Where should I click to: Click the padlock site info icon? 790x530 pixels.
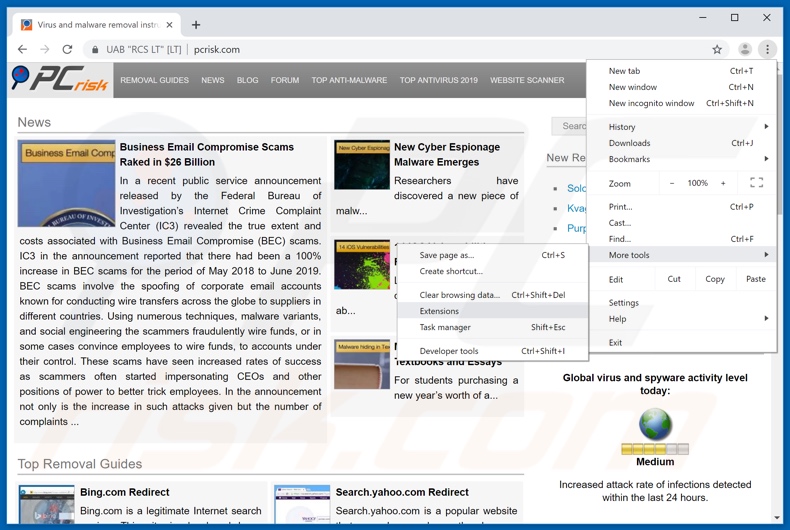point(95,49)
